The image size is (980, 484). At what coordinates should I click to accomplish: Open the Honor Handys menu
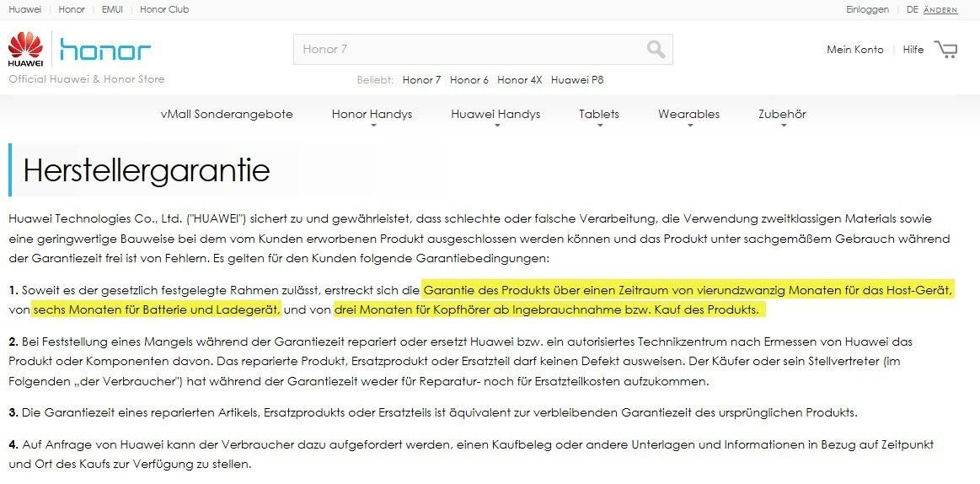(x=372, y=114)
